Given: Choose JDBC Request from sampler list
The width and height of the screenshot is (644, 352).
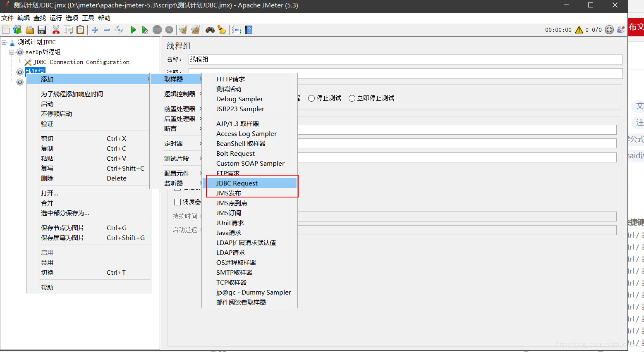Looking at the screenshot, I should click(x=250, y=183).
